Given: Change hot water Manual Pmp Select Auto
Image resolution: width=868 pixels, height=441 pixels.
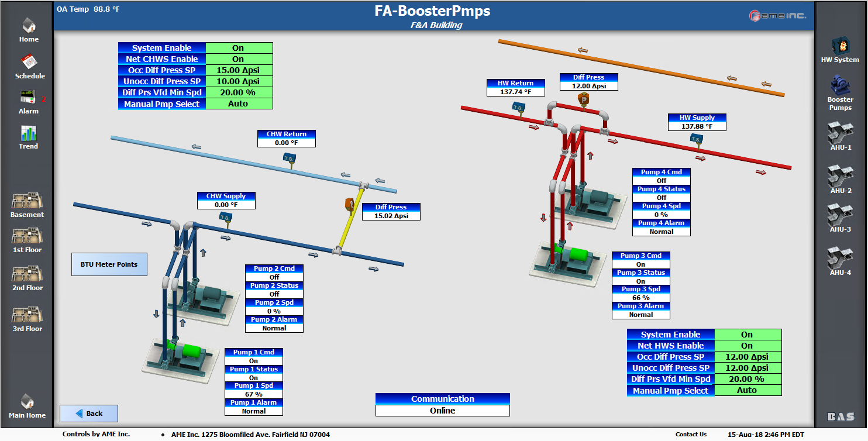Looking at the screenshot, I should point(747,390).
